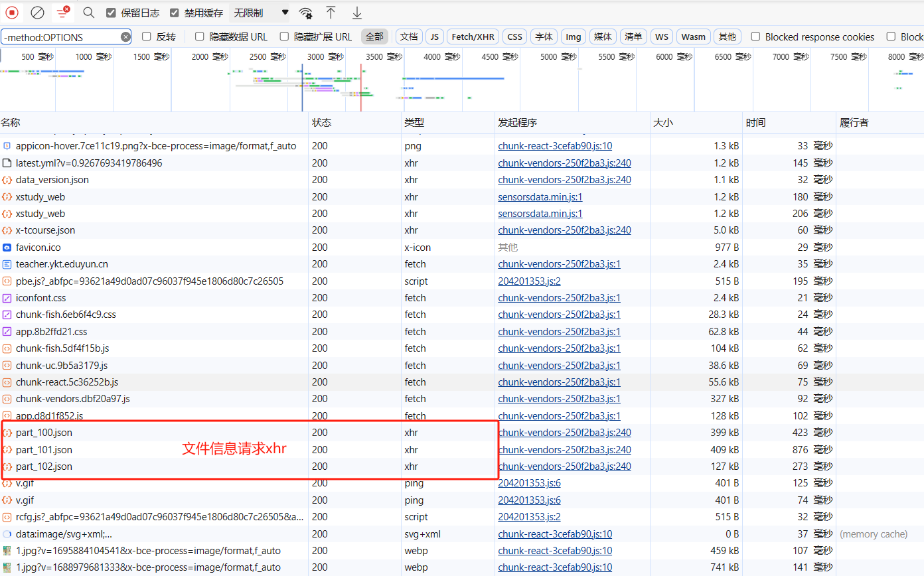This screenshot has width=924, height=576.
Task: Import HAR file with upload arrow
Action: (331, 13)
